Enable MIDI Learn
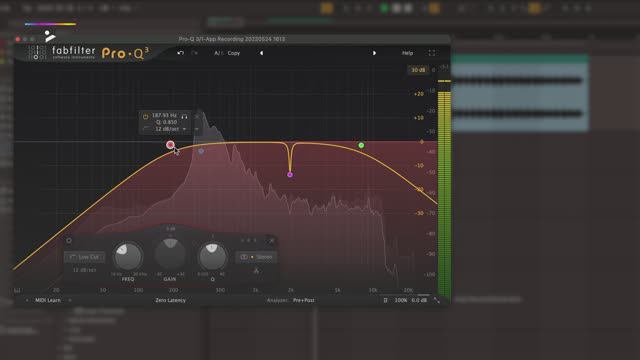 pos(47,300)
